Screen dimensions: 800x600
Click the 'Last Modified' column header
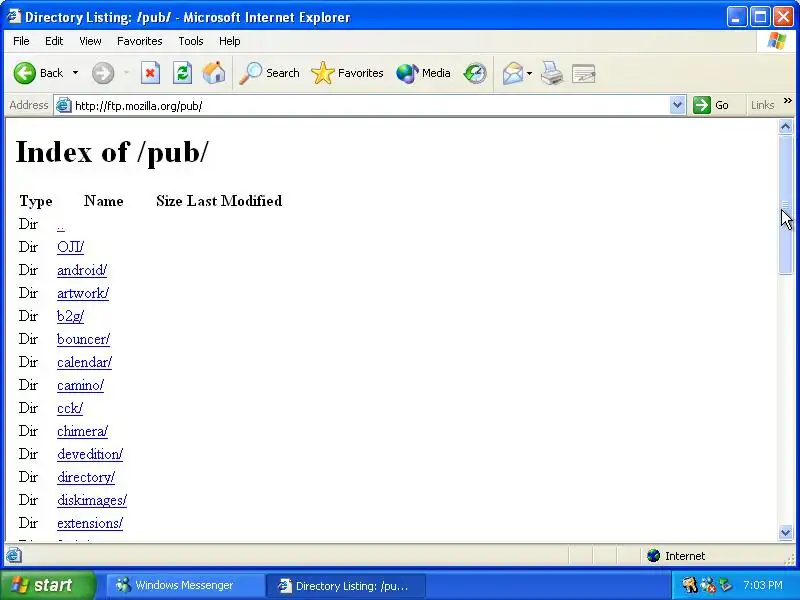point(234,201)
